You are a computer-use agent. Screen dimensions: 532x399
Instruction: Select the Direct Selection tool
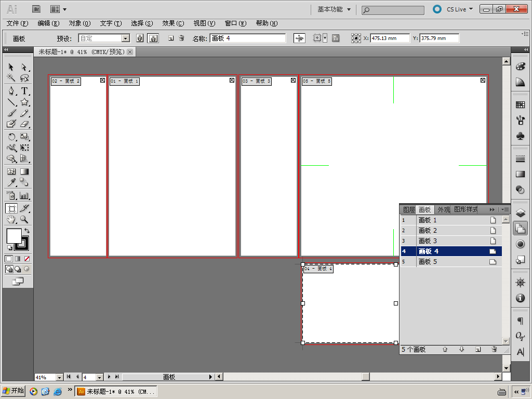pyautogui.click(x=24, y=67)
